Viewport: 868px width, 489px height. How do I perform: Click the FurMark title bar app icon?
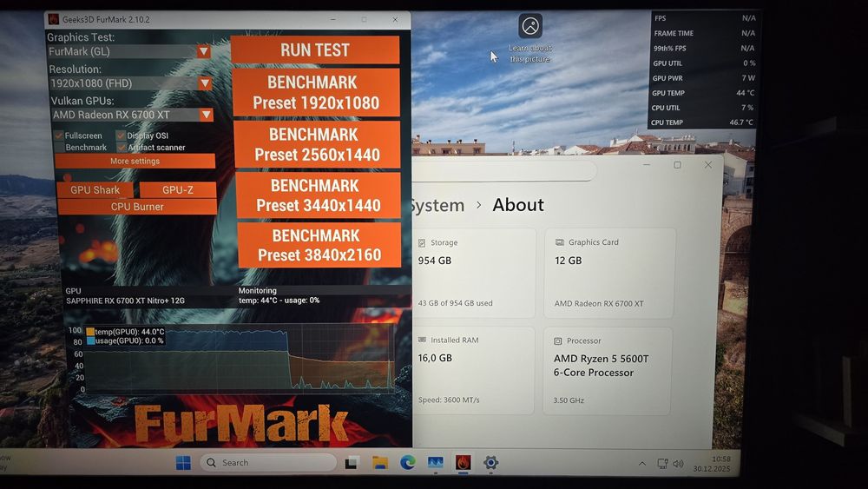pyautogui.click(x=54, y=19)
